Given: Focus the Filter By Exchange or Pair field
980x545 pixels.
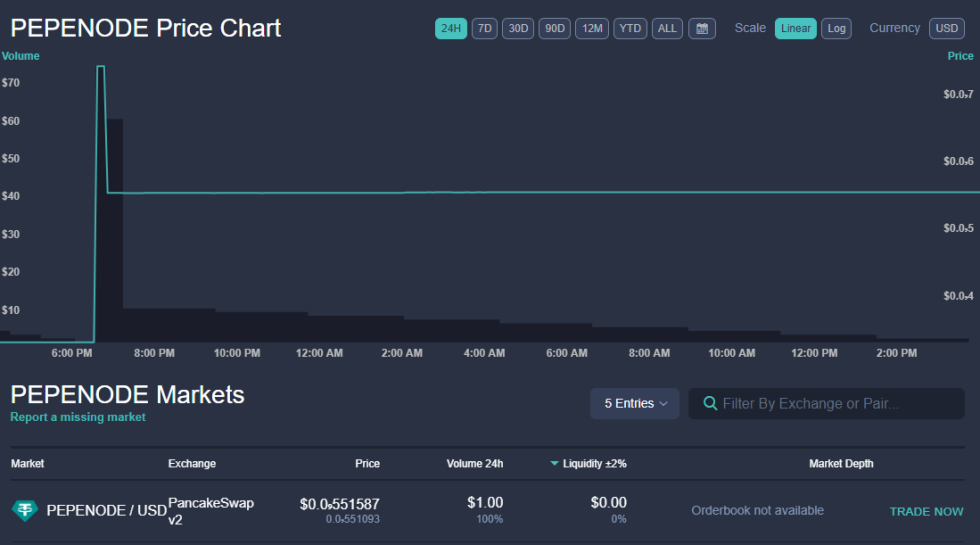Looking at the screenshot, I should coord(830,404).
